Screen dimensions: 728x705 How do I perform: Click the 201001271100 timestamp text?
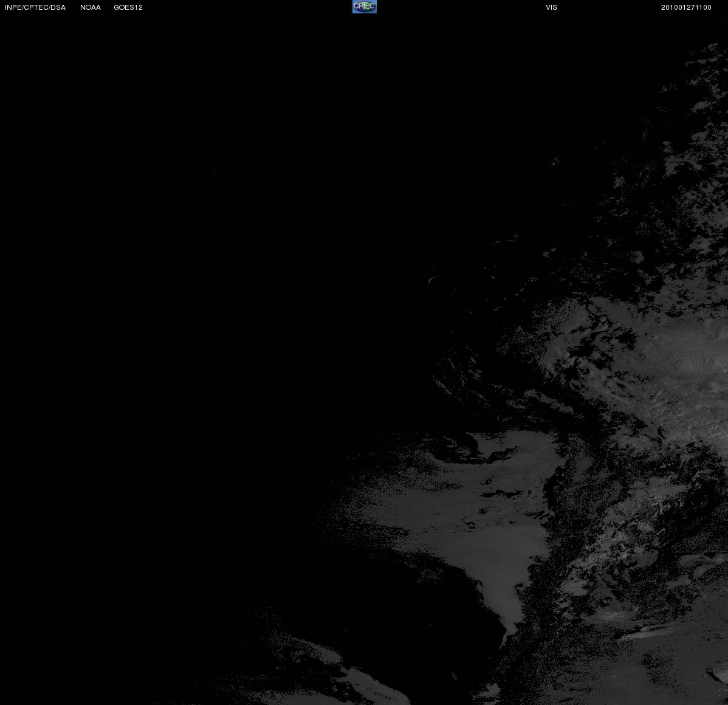(x=686, y=7)
